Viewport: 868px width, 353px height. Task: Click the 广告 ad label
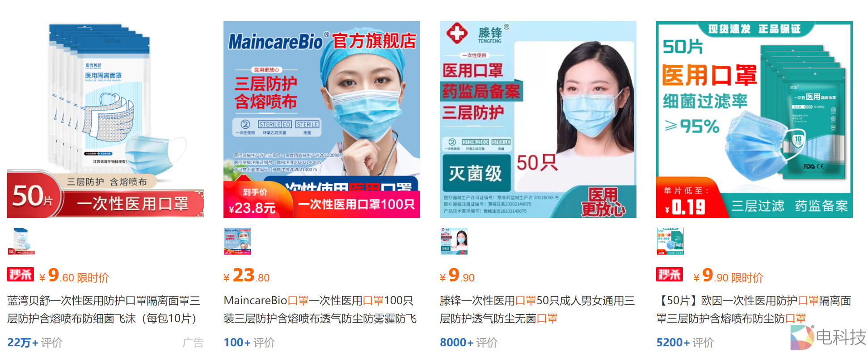193,343
